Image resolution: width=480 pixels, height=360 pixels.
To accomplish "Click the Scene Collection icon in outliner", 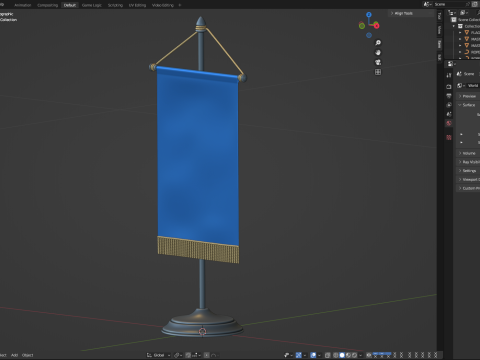I will [454, 20].
